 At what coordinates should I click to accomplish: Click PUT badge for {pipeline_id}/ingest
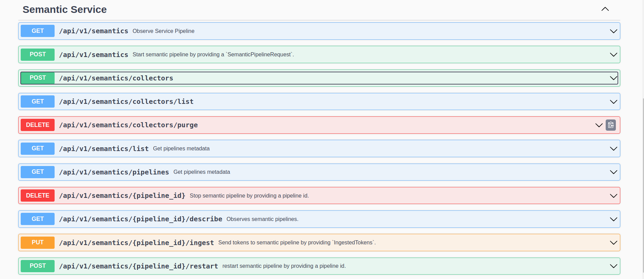pos(38,242)
